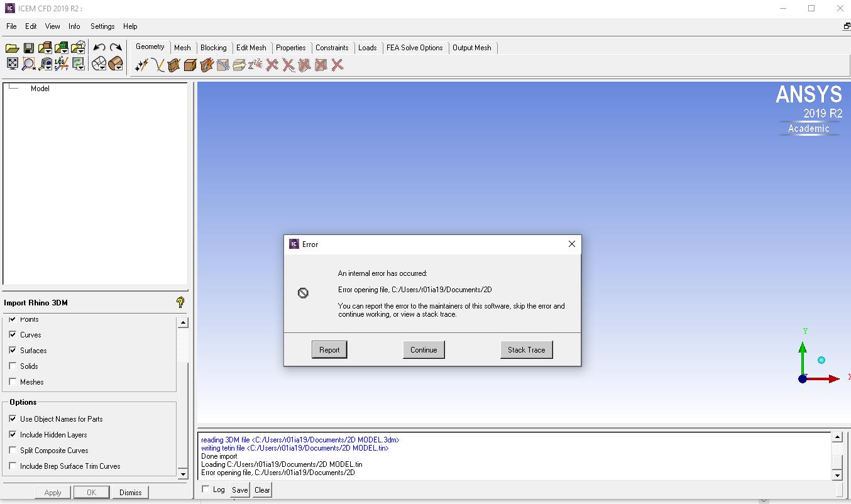The width and height of the screenshot is (851, 504).
Task: Uncheck the Curves import checkbox
Action: coord(13,334)
